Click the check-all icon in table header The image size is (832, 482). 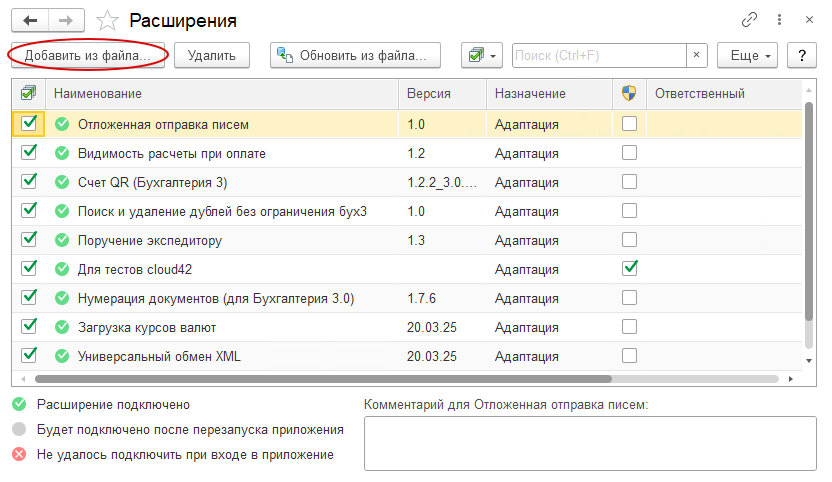[x=29, y=93]
